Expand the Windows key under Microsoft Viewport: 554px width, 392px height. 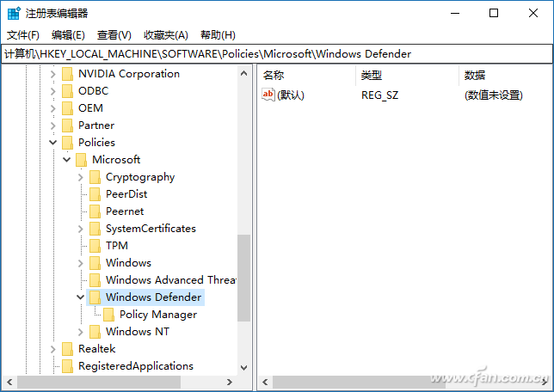click(x=81, y=263)
